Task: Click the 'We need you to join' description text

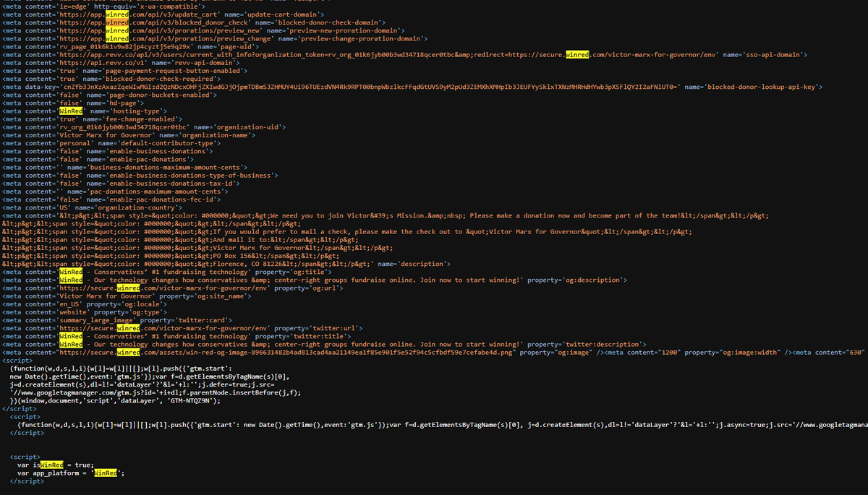Action: coord(309,215)
